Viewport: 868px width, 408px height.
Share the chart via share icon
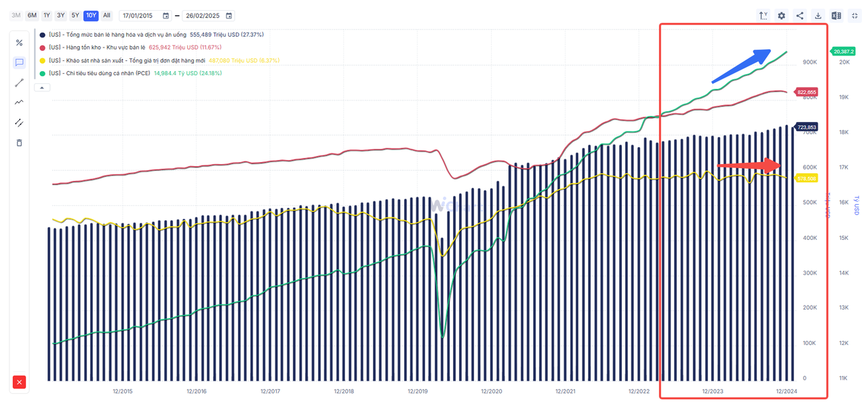click(800, 16)
